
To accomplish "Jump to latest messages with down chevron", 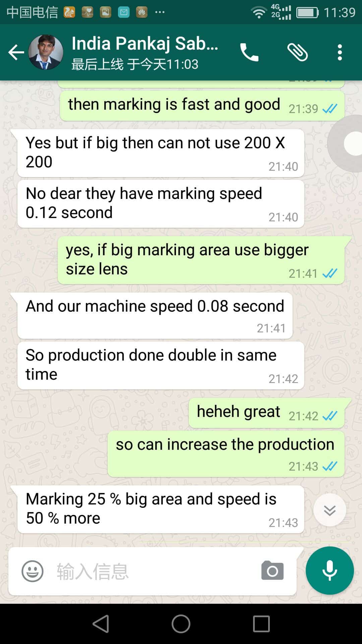I will (x=329, y=510).
